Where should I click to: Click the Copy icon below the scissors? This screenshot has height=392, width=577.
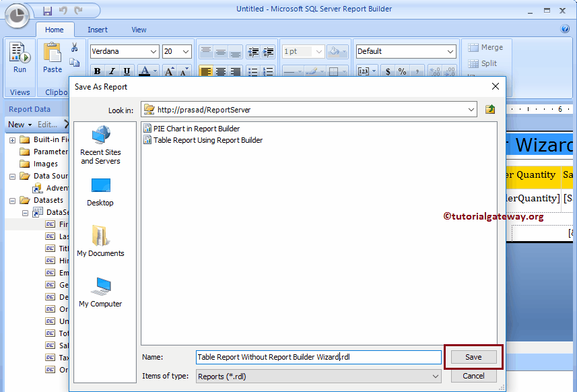tap(75, 62)
